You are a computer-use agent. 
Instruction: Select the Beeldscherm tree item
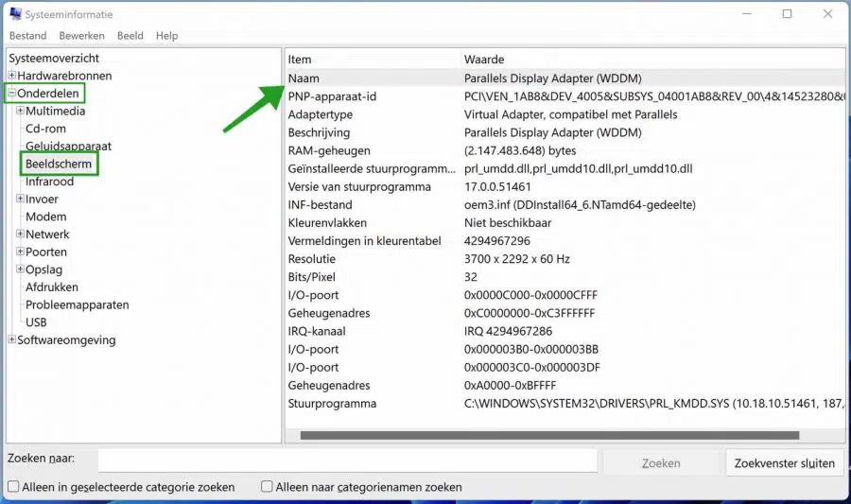tap(59, 164)
